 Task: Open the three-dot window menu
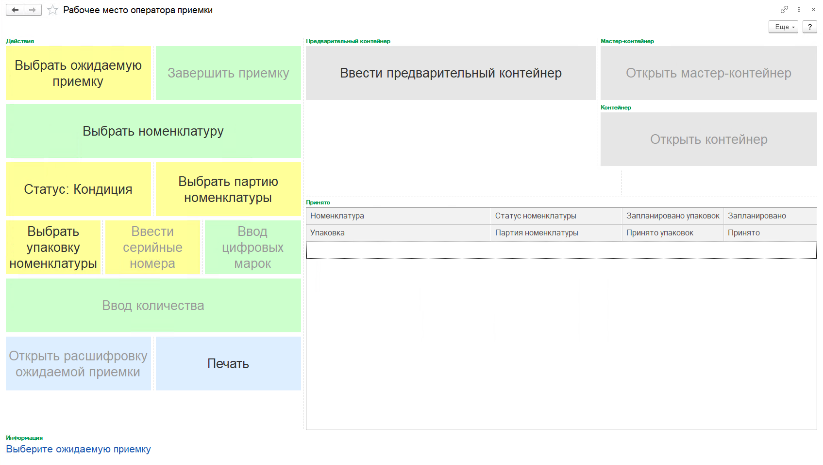tap(799, 9)
